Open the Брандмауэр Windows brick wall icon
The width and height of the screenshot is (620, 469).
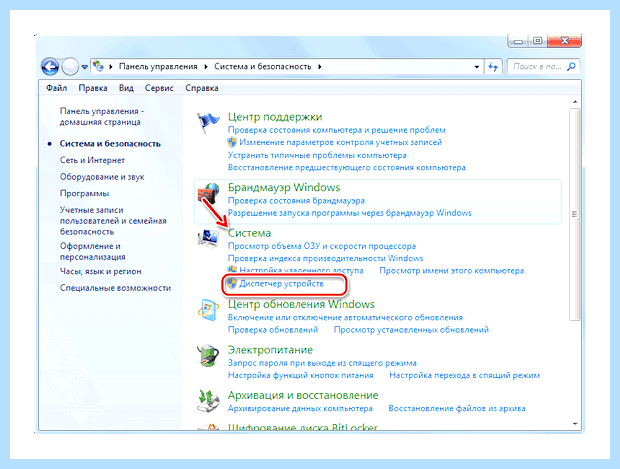pyautogui.click(x=208, y=193)
